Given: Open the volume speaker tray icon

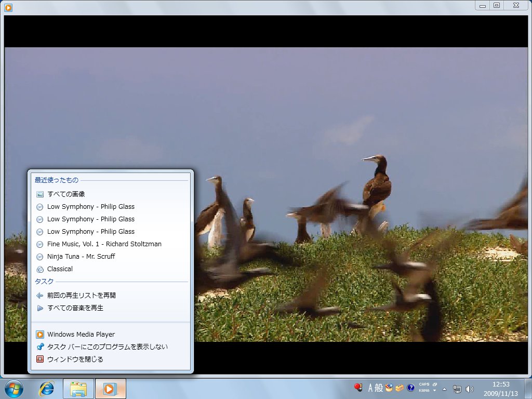Looking at the screenshot, I should pyautogui.click(x=470, y=389).
